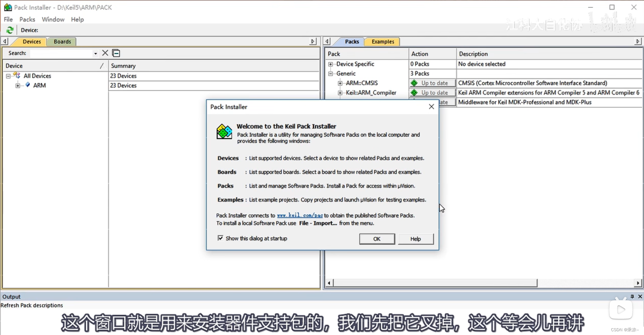
Task: Close the Output panel
Action: tap(640, 296)
